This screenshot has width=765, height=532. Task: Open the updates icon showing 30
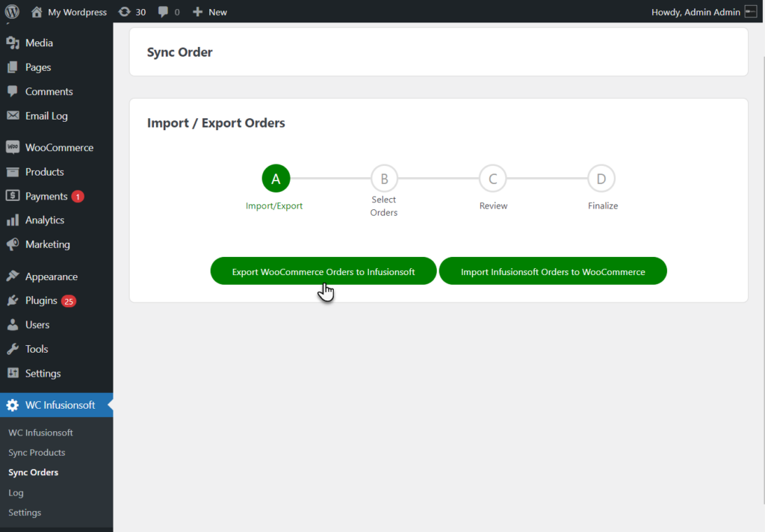click(125, 12)
